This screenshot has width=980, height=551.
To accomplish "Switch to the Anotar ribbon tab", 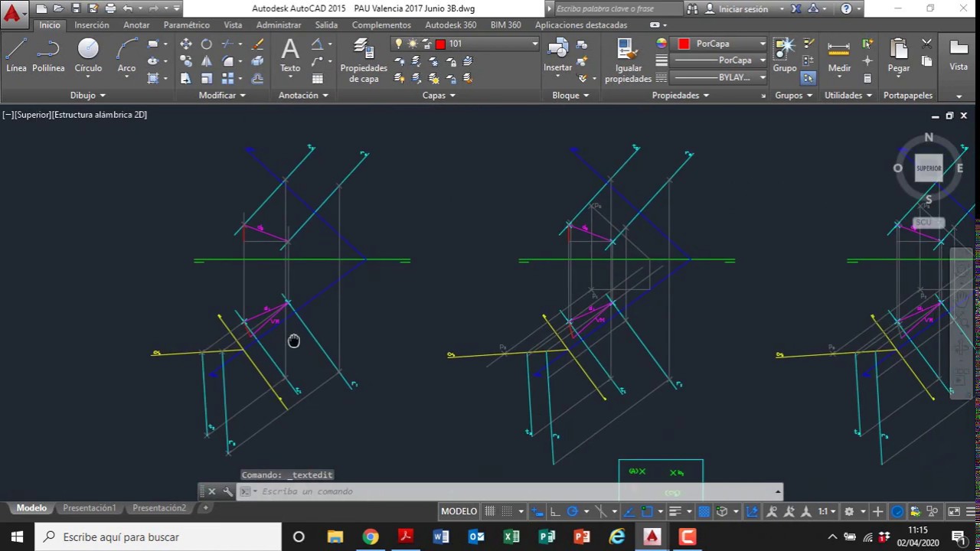I will [136, 25].
